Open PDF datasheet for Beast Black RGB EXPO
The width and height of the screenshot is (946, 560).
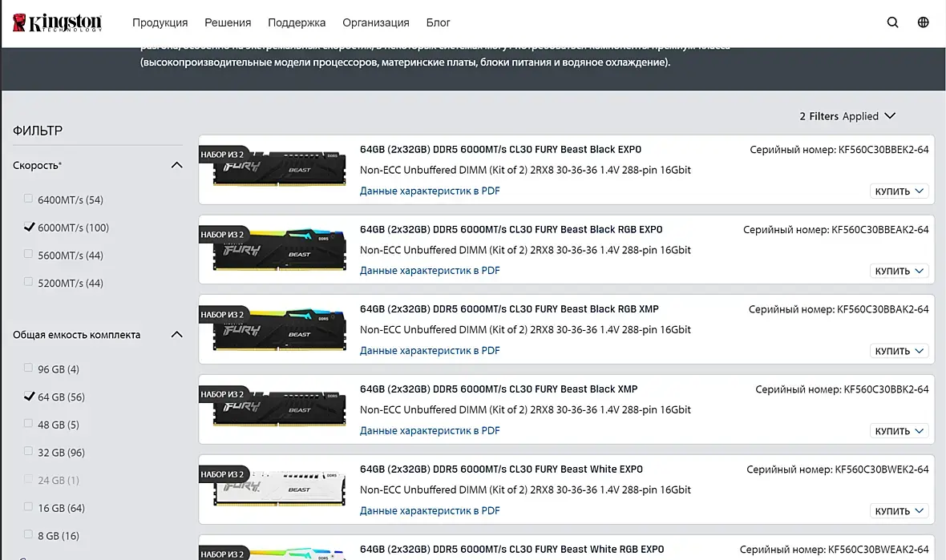pyautogui.click(x=430, y=271)
